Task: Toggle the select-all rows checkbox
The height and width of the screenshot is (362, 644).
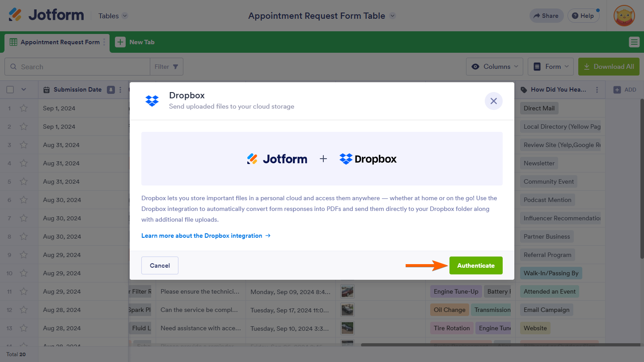Action: pyautogui.click(x=10, y=90)
